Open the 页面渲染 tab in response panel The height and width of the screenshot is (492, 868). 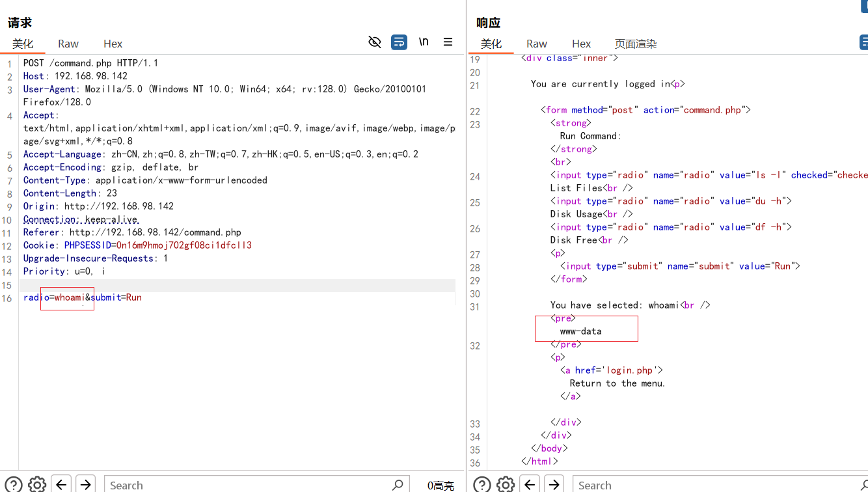(636, 44)
